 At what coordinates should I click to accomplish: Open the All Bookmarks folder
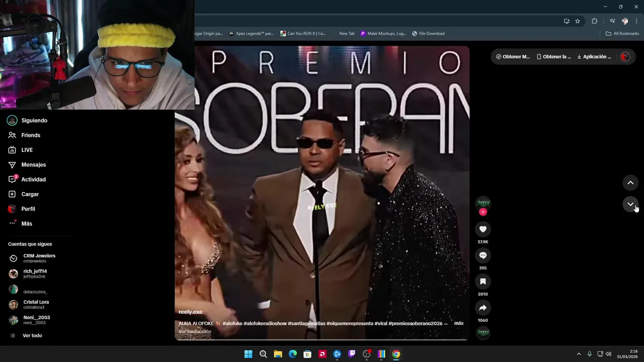click(x=622, y=34)
